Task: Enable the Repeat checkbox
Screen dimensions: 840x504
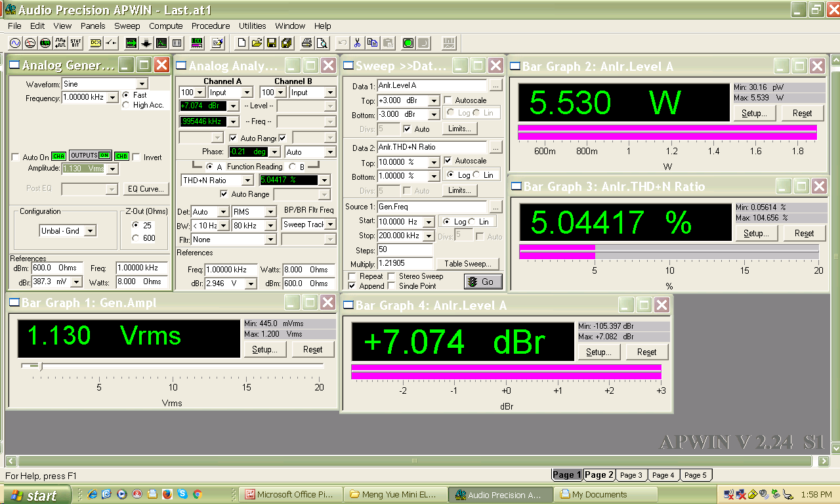Action: click(352, 276)
